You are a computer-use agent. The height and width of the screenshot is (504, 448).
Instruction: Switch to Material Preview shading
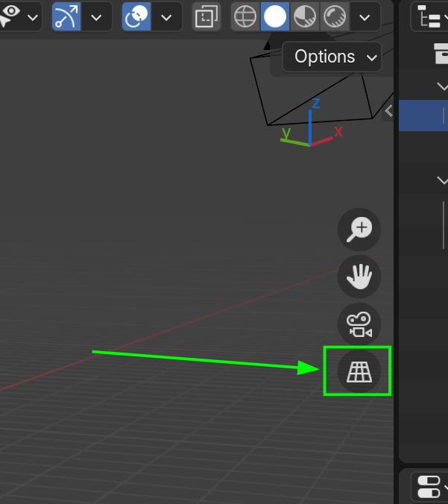pyautogui.click(x=305, y=16)
